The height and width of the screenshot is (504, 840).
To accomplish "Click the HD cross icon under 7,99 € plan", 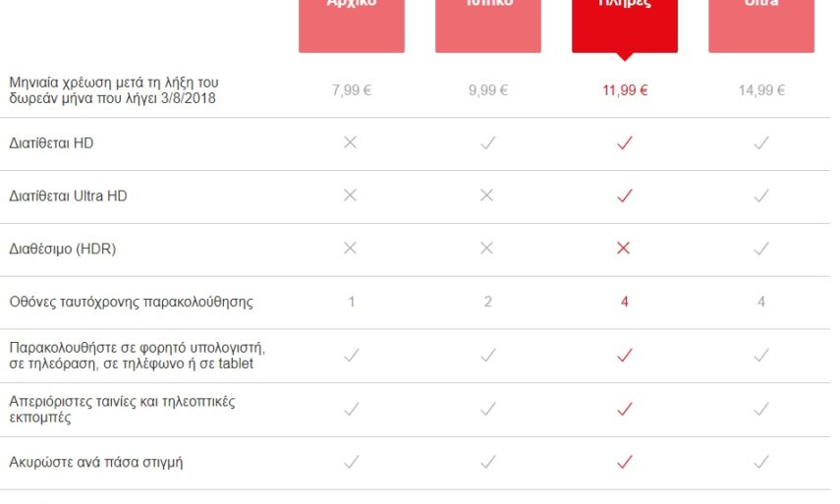I will pos(351,143).
